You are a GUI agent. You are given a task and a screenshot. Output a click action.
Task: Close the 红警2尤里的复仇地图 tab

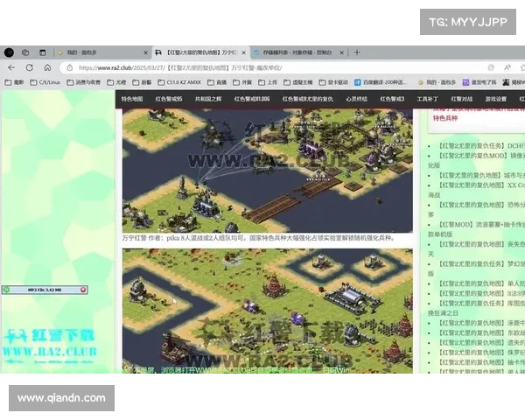[244, 52]
